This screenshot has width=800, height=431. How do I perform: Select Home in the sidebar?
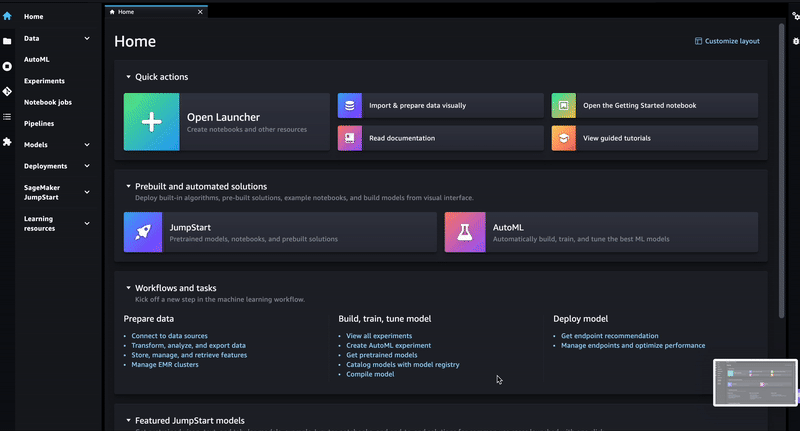34,16
